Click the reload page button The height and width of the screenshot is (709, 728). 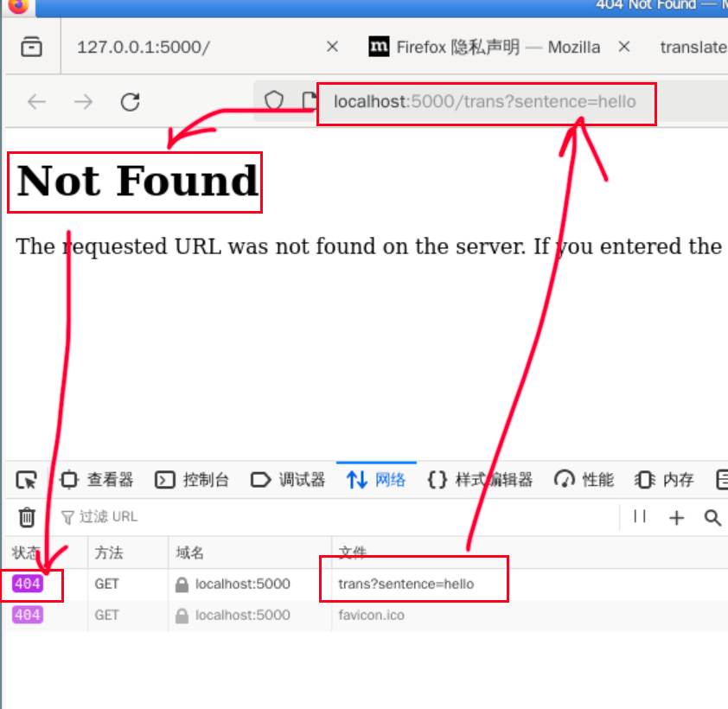[130, 102]
